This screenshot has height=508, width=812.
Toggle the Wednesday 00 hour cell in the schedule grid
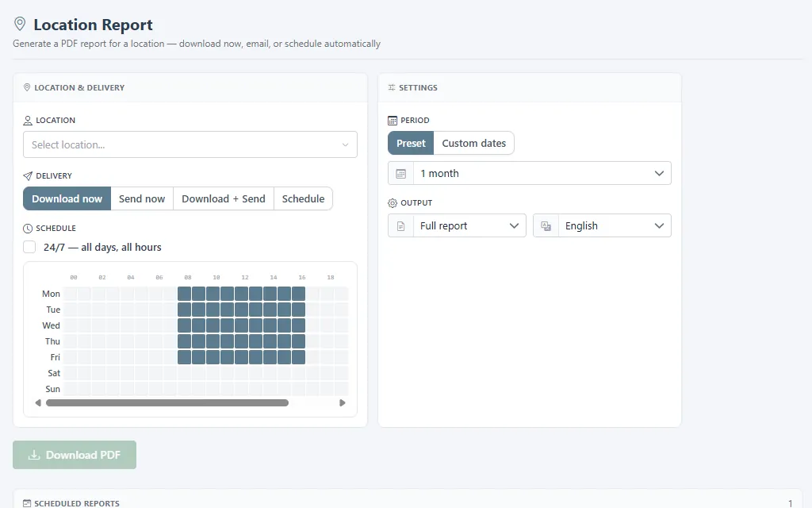pos(71,325)
